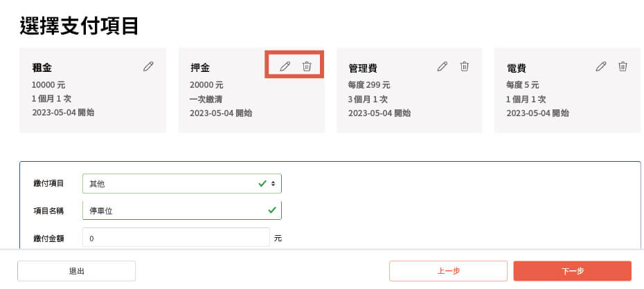This screenshot has height=289, width=644.
Task: Go back with the 上一步 button
Action: (x=449, y=271)
